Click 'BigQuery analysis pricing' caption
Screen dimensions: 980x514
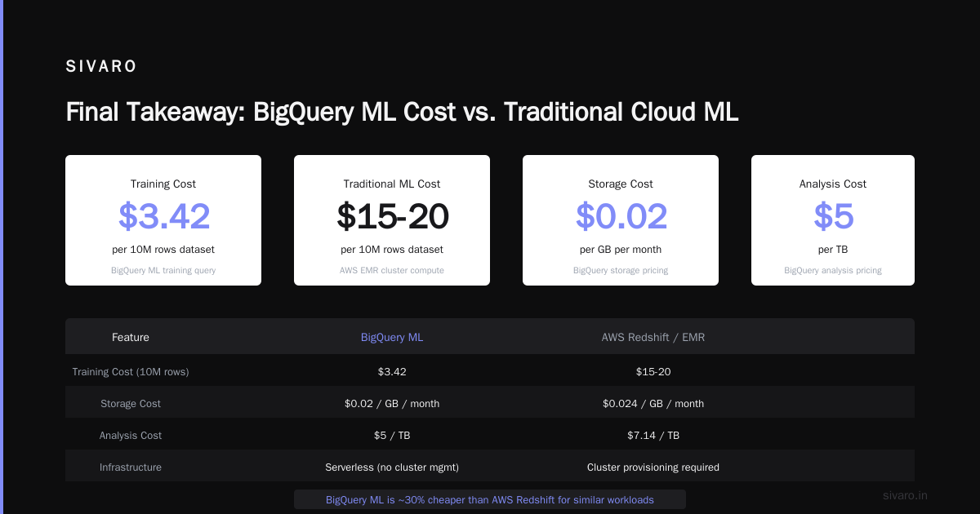[x=833, y=270]
